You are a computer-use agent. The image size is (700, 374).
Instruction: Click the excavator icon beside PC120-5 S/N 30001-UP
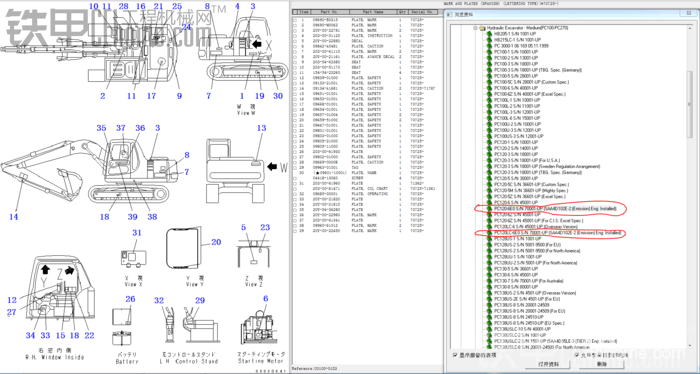[489, 179]
